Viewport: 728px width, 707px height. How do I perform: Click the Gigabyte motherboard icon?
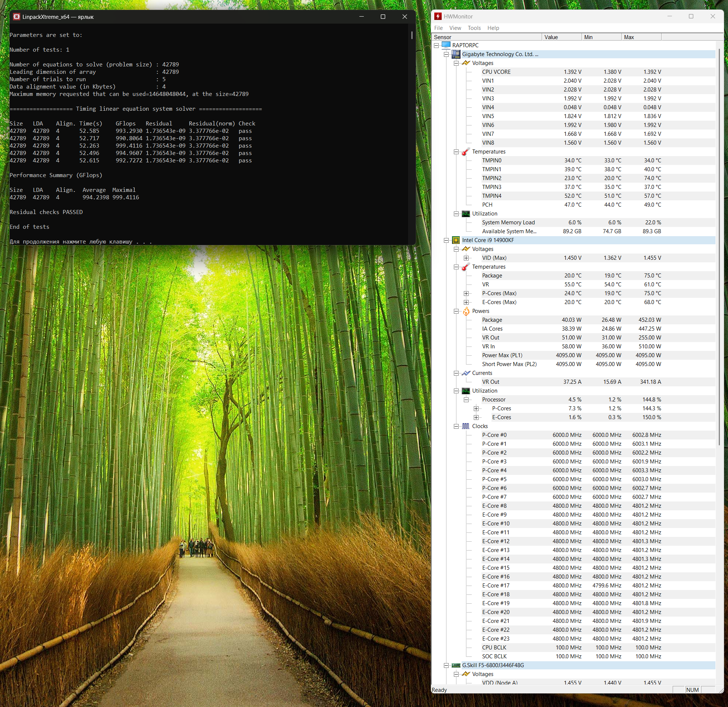pos(456,54)
